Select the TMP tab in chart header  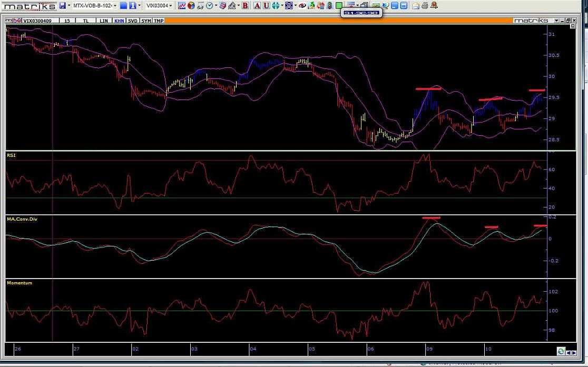159,21
